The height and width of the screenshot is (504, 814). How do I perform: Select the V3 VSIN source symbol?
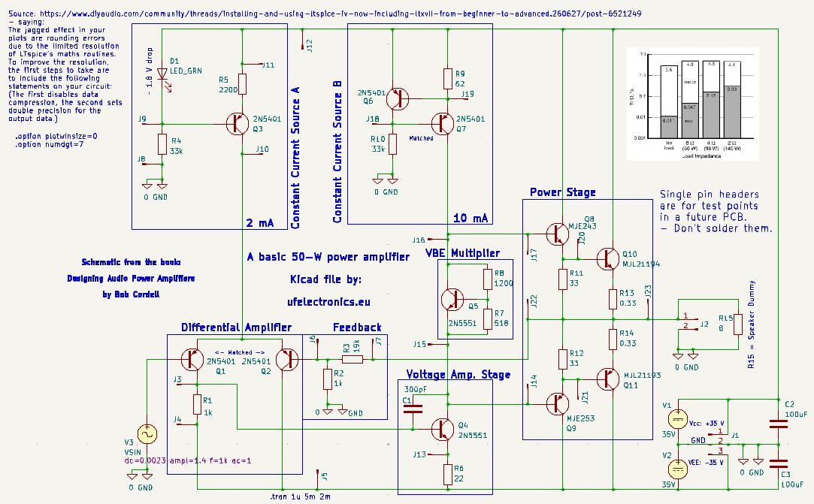pyautogui.click(x=147, y=434)
